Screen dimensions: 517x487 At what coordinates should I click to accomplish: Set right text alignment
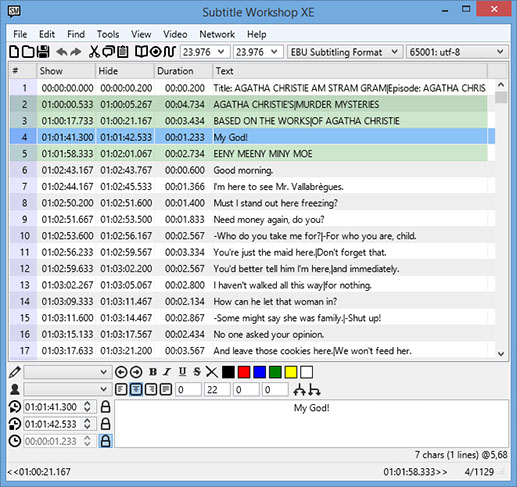pos(151,389)
